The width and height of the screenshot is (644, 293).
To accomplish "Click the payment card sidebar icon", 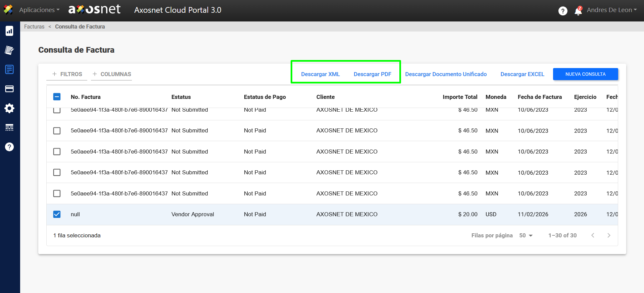I will point(9,89).
